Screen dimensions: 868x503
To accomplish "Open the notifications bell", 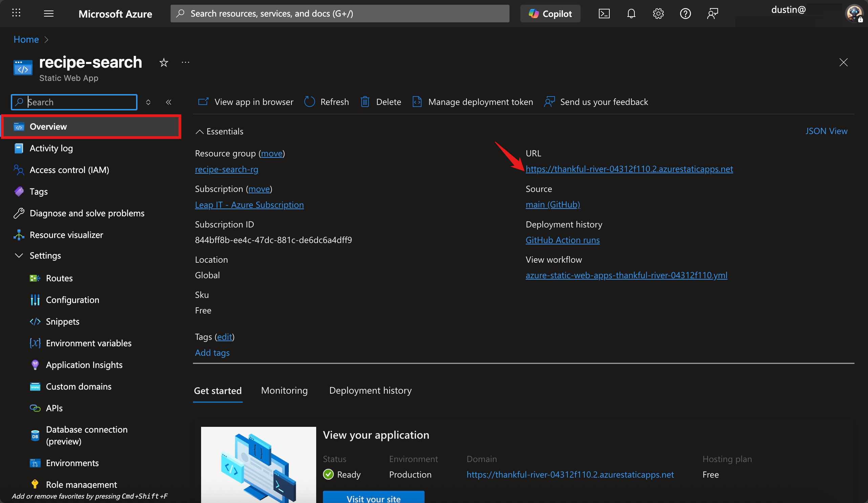I will tap(631, 14).
